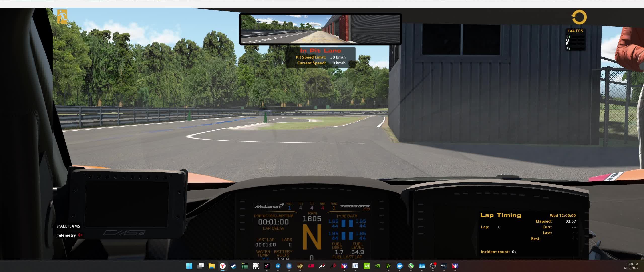The image size is (644, 272).
Task: Open the Windows Start menu
Action: [x=189, y=266]
